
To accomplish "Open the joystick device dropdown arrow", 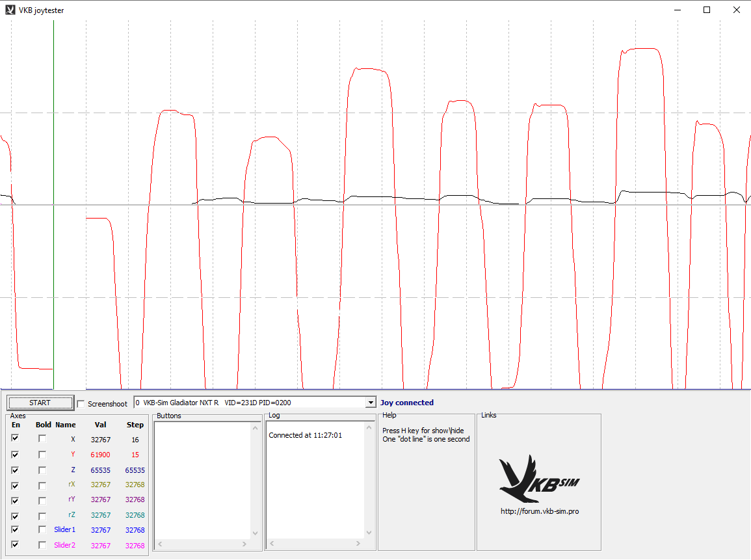I will coord(371,403).
